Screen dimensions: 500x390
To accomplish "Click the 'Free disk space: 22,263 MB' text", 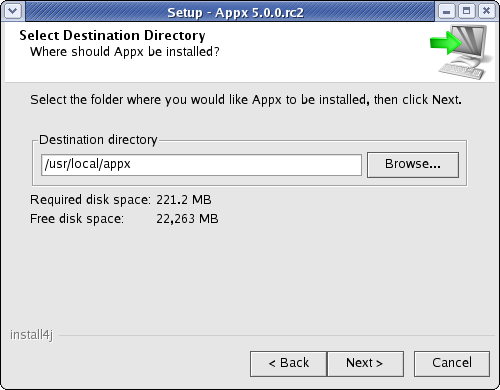I will [x=124, y=219].
